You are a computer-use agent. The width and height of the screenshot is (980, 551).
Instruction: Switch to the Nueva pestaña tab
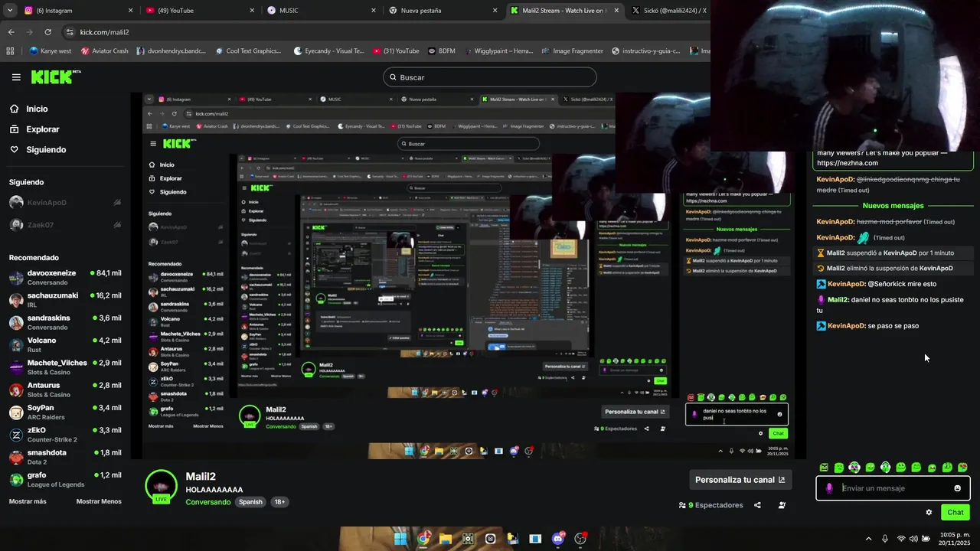[x=442, y=11]
